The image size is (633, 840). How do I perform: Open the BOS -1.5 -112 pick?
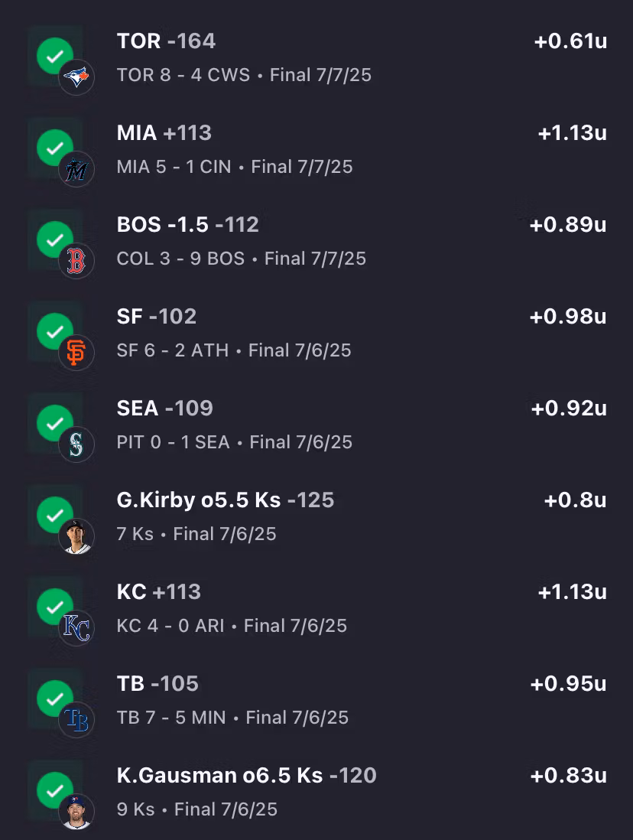187,224
